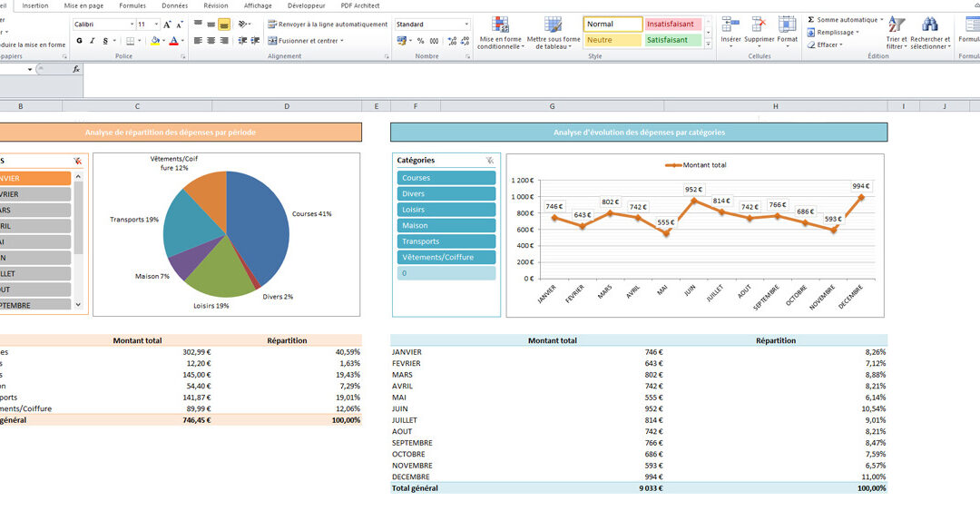Increase the cell indent

pos(255,41)
